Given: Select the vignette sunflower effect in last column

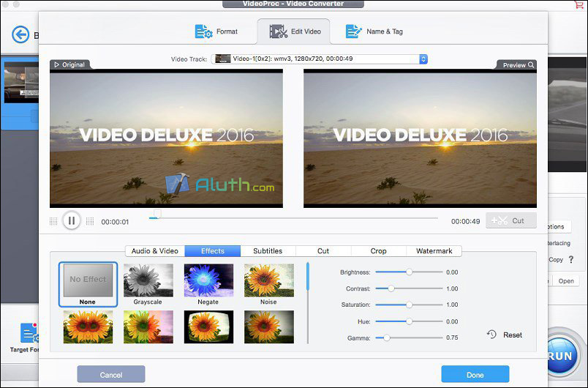Looking at the screenshot, I should point(269,327).
